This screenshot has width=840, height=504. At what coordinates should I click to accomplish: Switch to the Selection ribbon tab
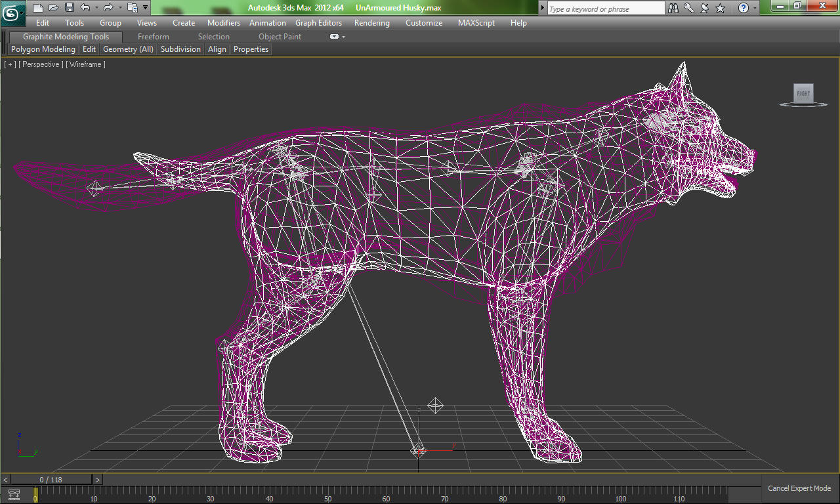click(x=214, y=37)
